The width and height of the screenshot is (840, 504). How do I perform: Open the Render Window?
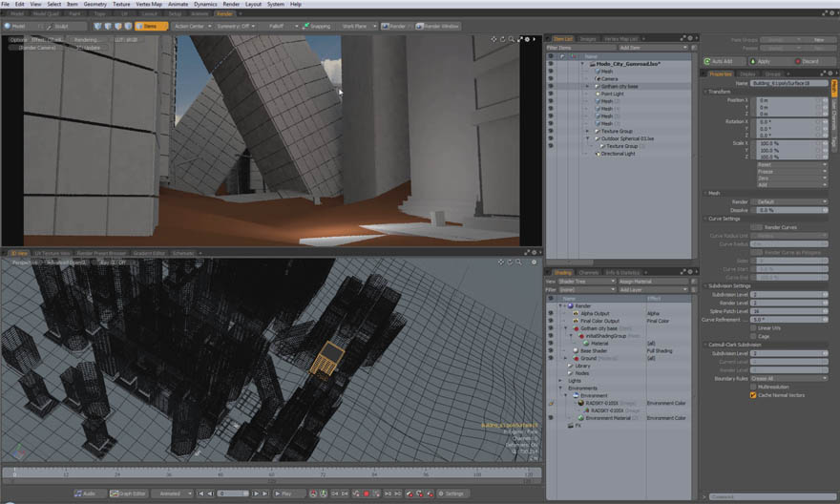point(438,26)
